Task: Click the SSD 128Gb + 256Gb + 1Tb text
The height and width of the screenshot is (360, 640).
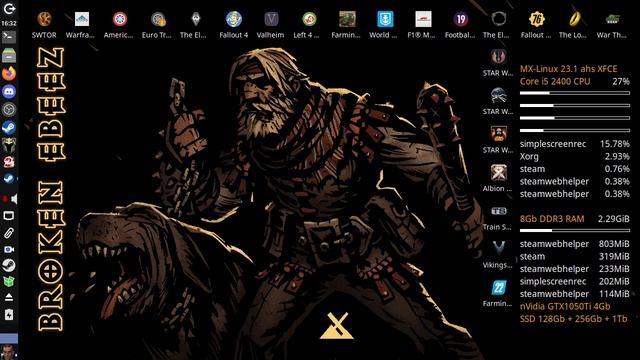Action: click(x=573, y=319)
